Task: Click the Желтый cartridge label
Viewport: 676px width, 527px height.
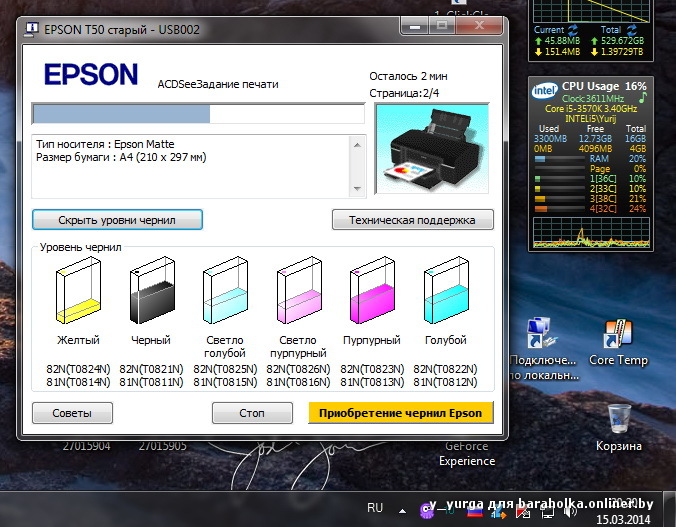Action: (x=78, y=340)
